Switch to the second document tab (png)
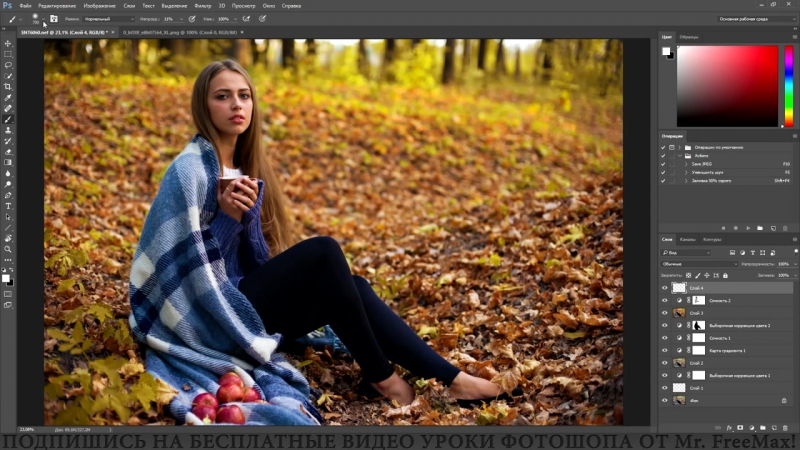Screen dimensions: 800x450 (x=180, y=32)
